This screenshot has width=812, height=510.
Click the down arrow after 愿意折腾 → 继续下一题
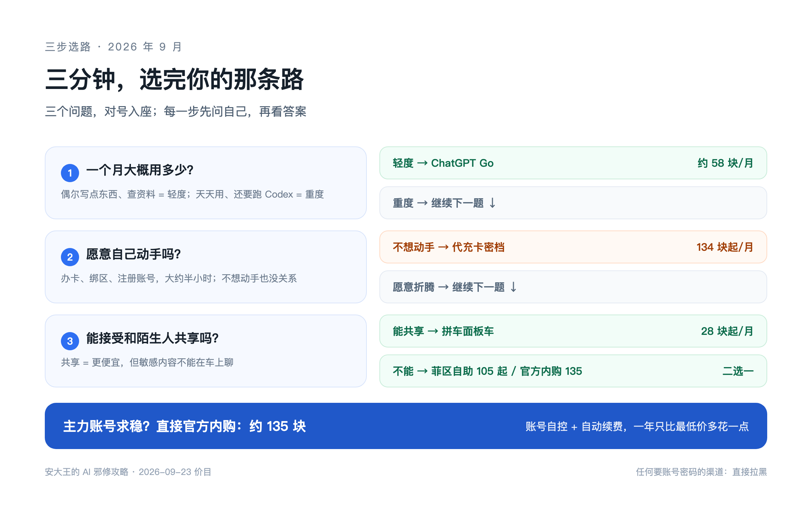(x=513, y=287)
